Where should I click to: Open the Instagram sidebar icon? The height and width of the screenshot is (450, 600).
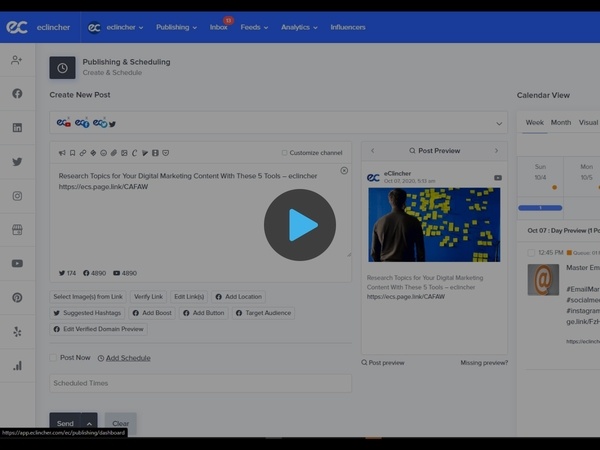[x=17, y=196]
